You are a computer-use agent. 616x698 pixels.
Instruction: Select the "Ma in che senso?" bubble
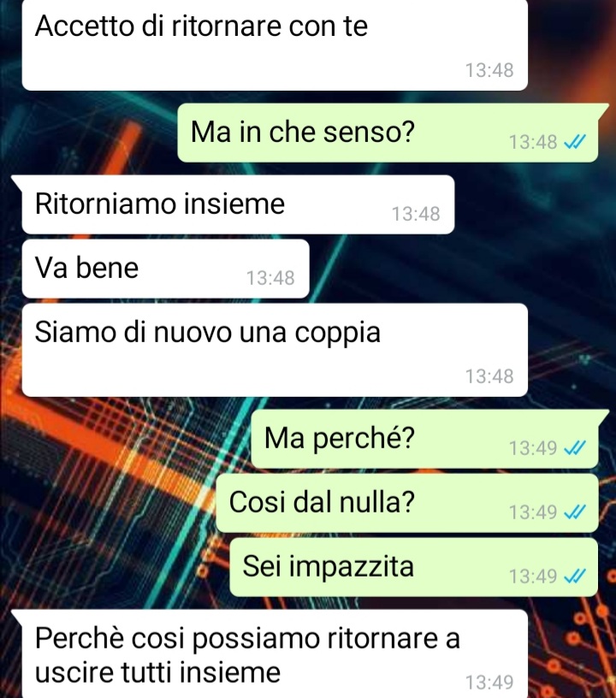click(388, 133)
